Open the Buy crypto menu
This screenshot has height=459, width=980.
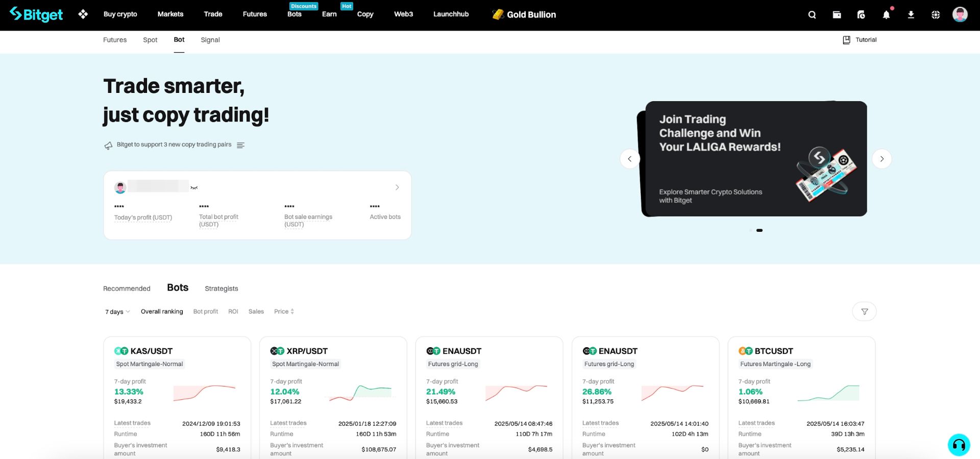click(x=120, y=14)
